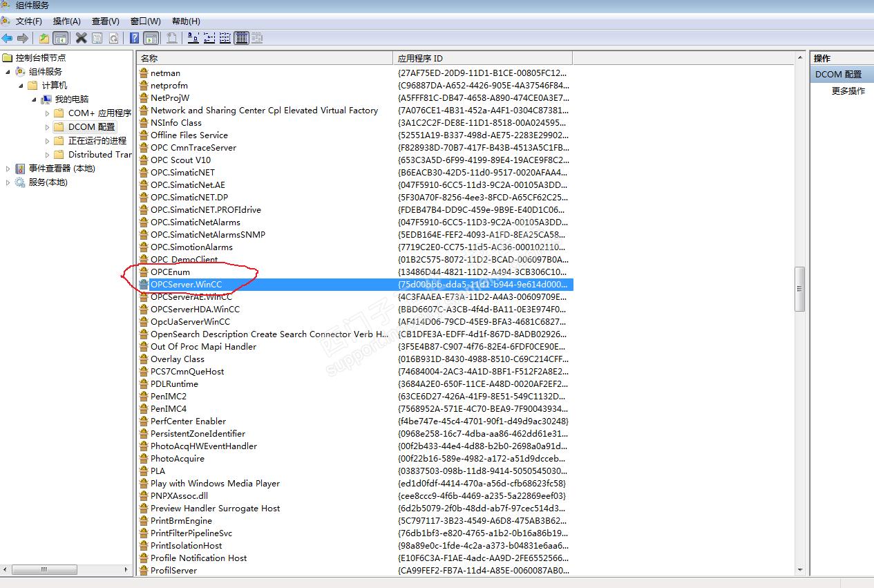Open the 操作(A) menu

[67, 21]
